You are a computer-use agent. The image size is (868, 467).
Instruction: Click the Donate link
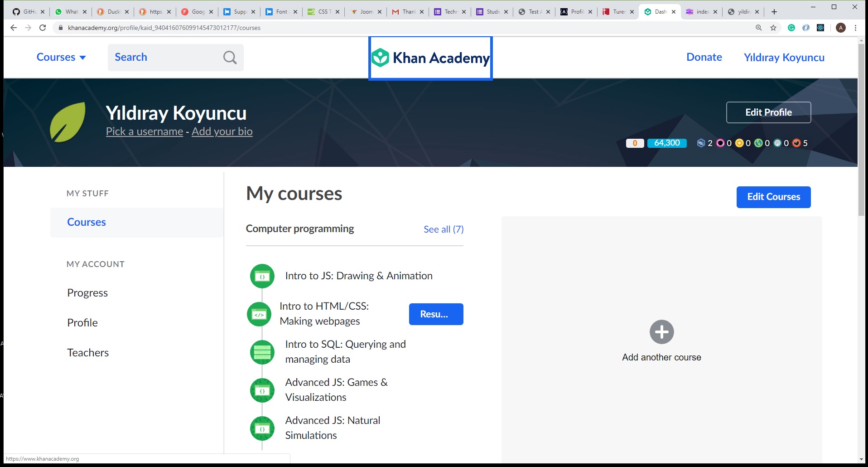(704, 57)
